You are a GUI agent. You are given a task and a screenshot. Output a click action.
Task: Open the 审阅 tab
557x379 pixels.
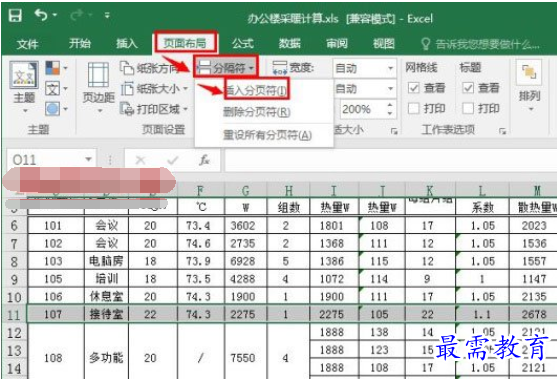coord(337,44)
